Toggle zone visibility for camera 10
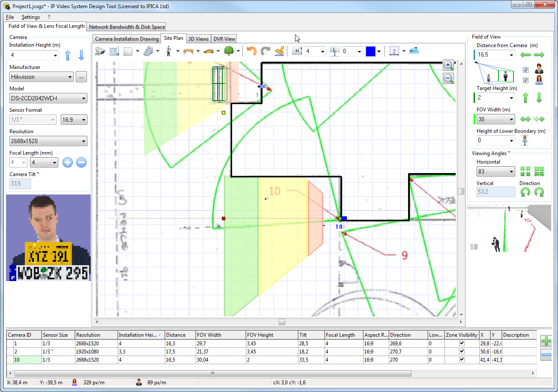 click(461, 359)
